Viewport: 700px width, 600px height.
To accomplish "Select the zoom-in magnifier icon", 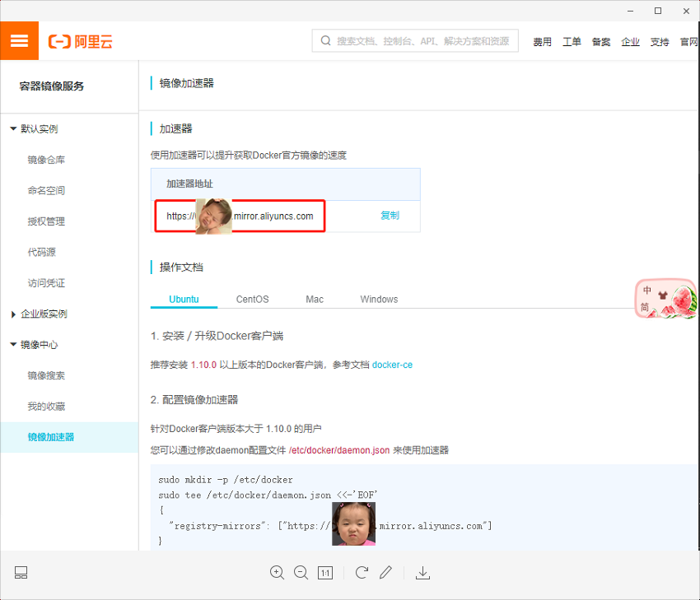I will [x=277, y=572].
